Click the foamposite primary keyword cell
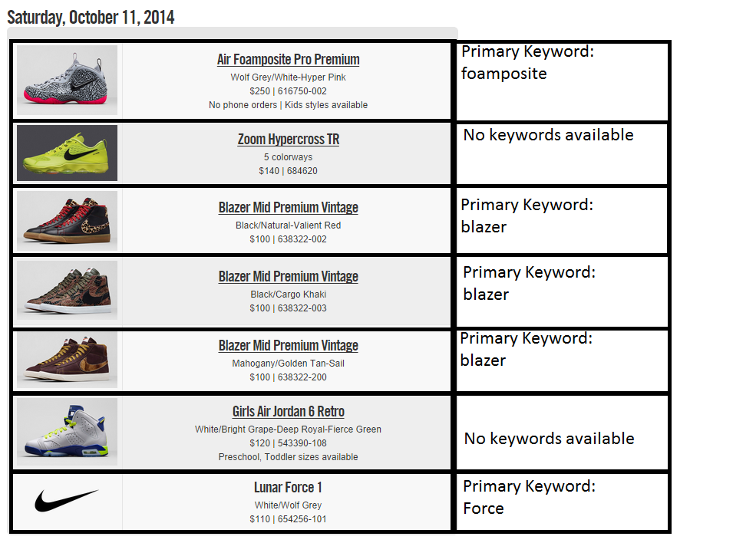 point(562,81)
